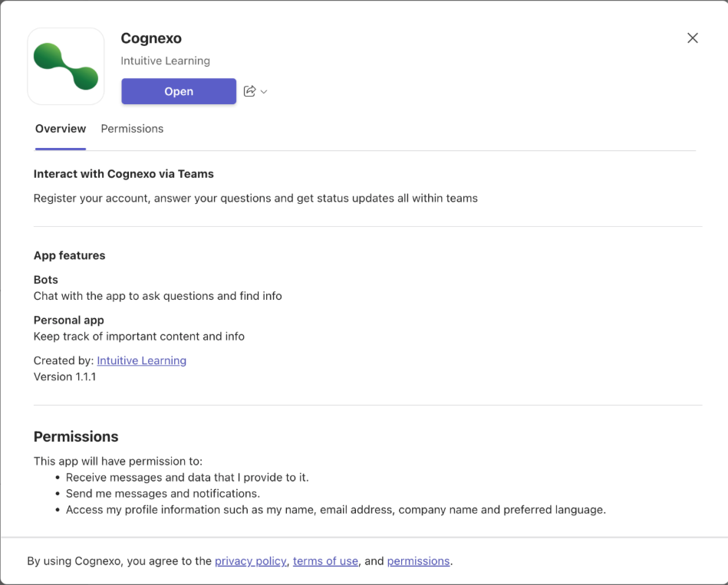This screenshot has width=728, height=585.
Task: Click the permissions link in the footer
Action: pyautogui.click(x=418, y=561)
